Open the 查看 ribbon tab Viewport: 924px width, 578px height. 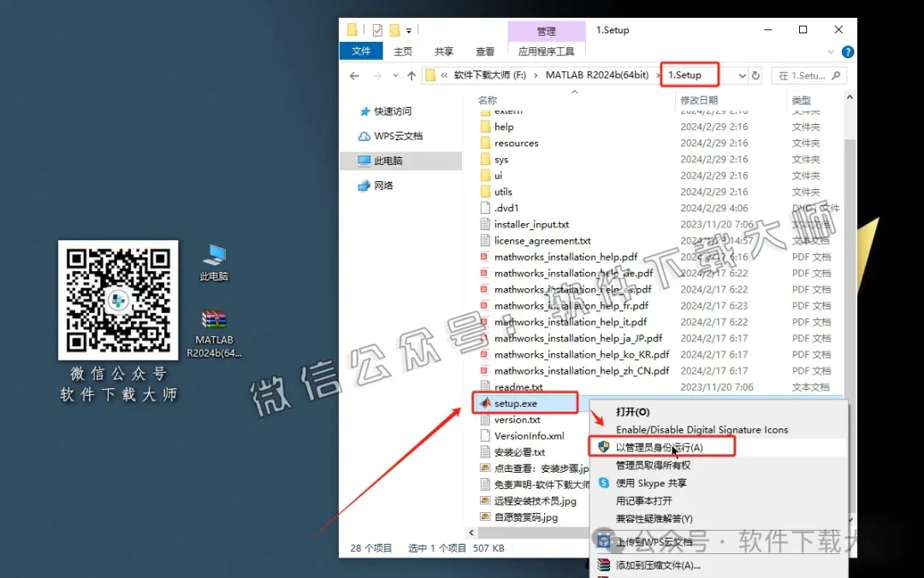pyautogui.click(x=485, y=52)
